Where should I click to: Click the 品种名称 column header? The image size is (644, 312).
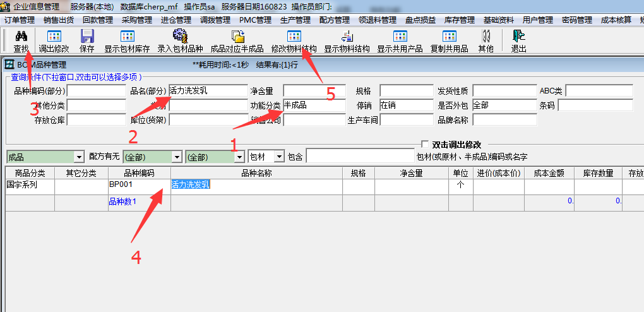(256, 173)
